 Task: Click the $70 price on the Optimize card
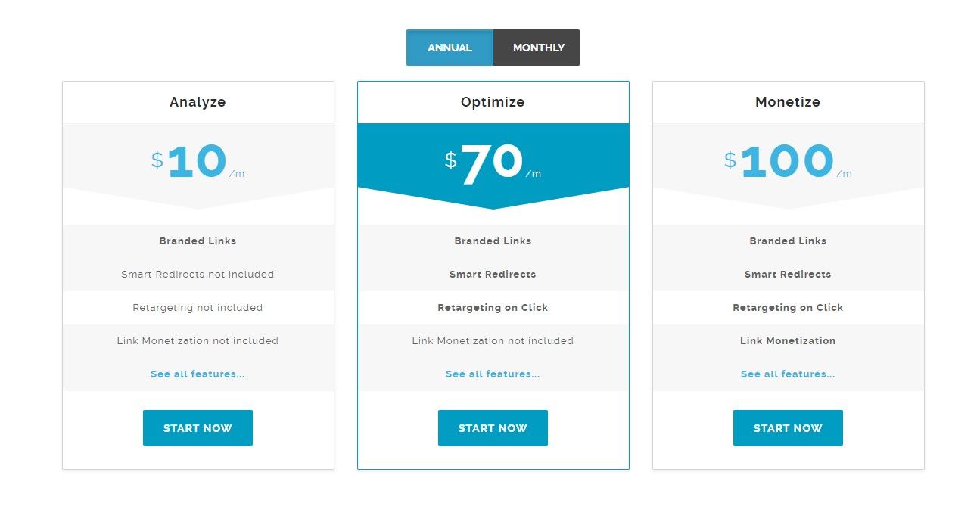(x=493, y=160)
